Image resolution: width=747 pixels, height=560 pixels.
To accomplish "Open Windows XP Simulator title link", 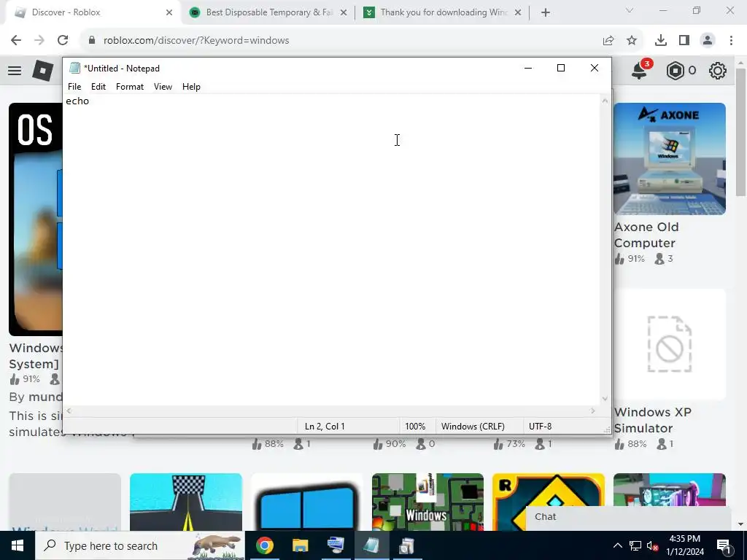I will click(x=652, y=420).
